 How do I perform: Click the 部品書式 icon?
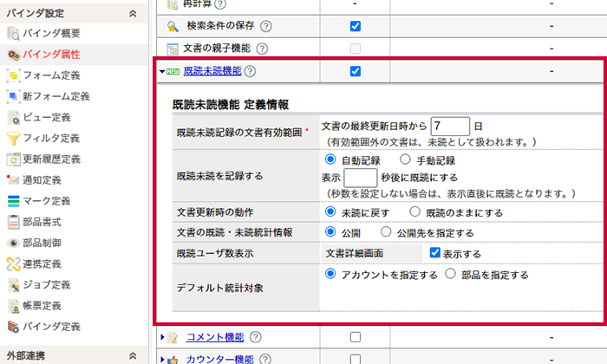[x=13, y=222]
